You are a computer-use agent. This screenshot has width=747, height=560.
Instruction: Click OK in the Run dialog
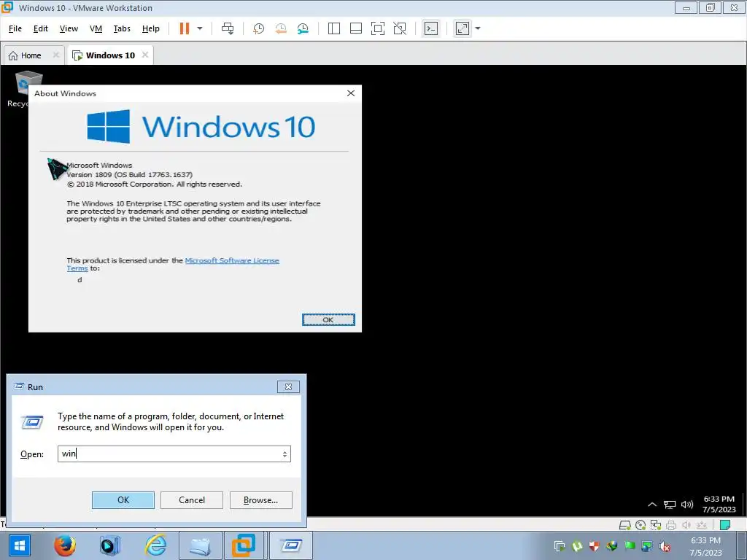click(x=123, y=500)
